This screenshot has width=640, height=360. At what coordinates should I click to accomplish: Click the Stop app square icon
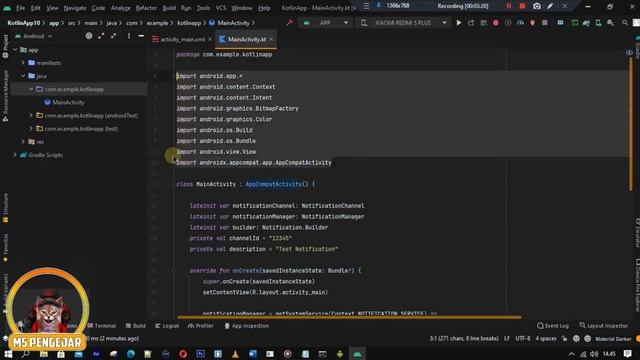544,23
